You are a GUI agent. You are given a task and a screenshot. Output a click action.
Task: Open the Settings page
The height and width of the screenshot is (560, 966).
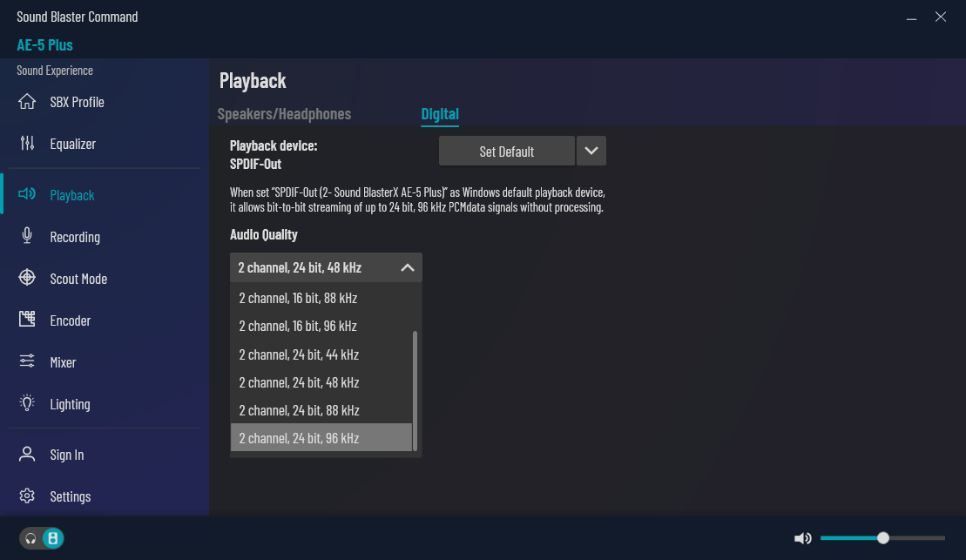pos(71,496)
